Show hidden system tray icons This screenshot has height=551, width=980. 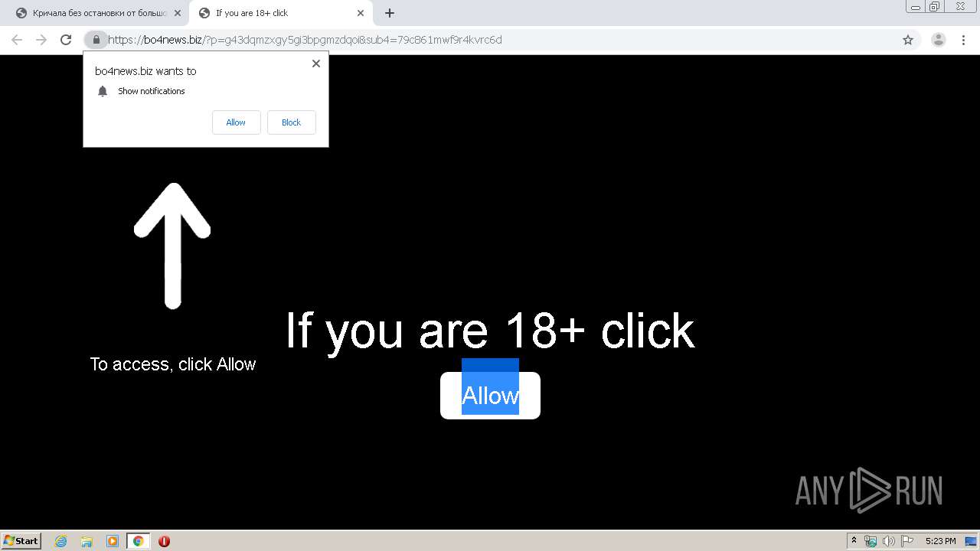click(x=854, y=541)
